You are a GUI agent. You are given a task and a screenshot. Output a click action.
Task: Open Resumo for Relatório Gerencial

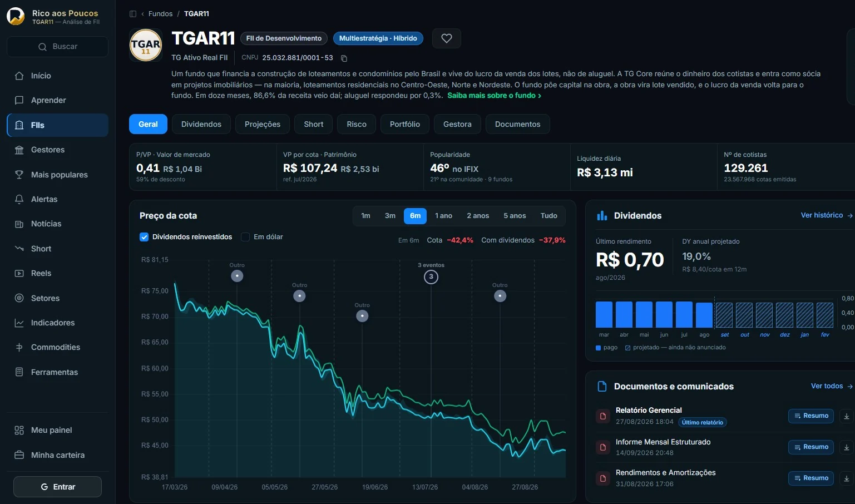(x=811, y=416)
